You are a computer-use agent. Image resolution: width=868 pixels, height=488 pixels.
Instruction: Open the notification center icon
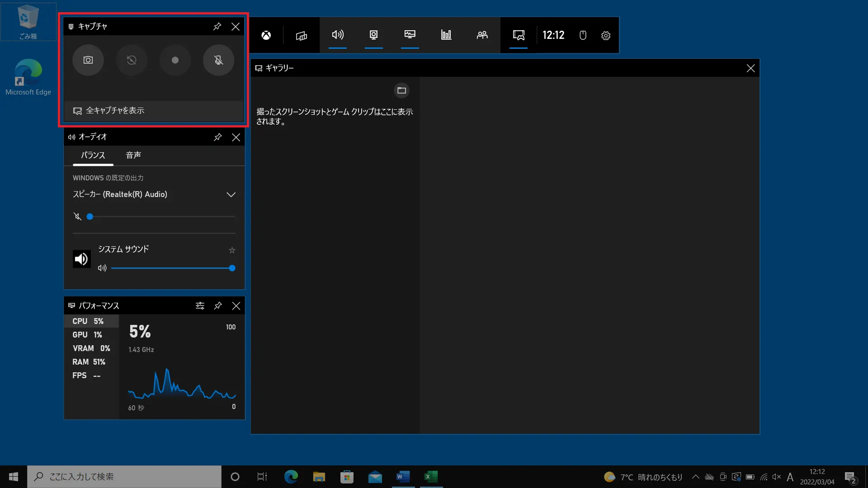(850, 477)
